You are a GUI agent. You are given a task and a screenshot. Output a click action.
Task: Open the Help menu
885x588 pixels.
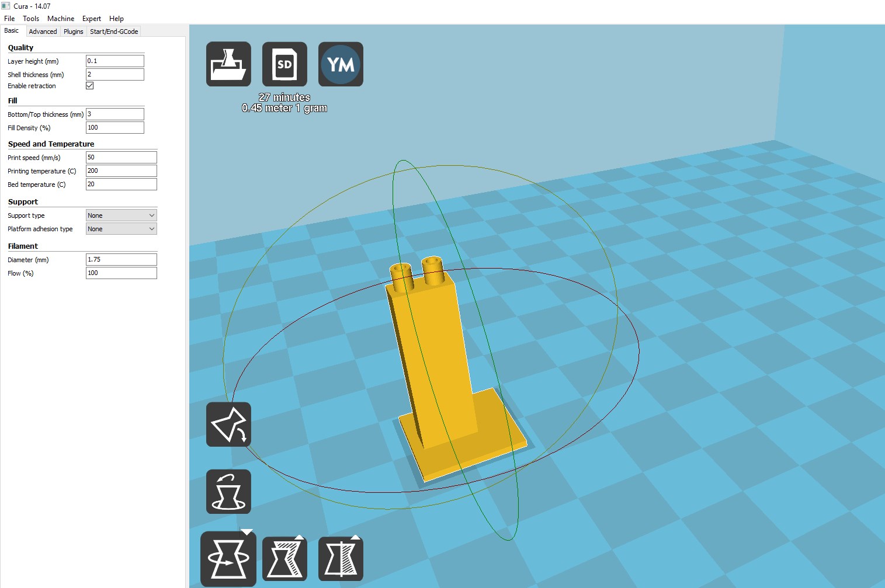pos(116,19)
